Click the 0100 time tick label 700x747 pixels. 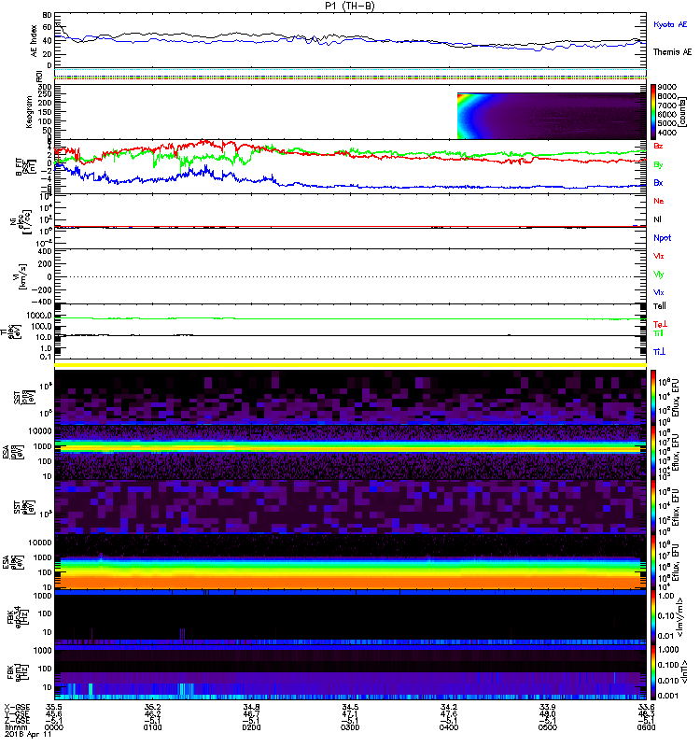click(152, 727)
